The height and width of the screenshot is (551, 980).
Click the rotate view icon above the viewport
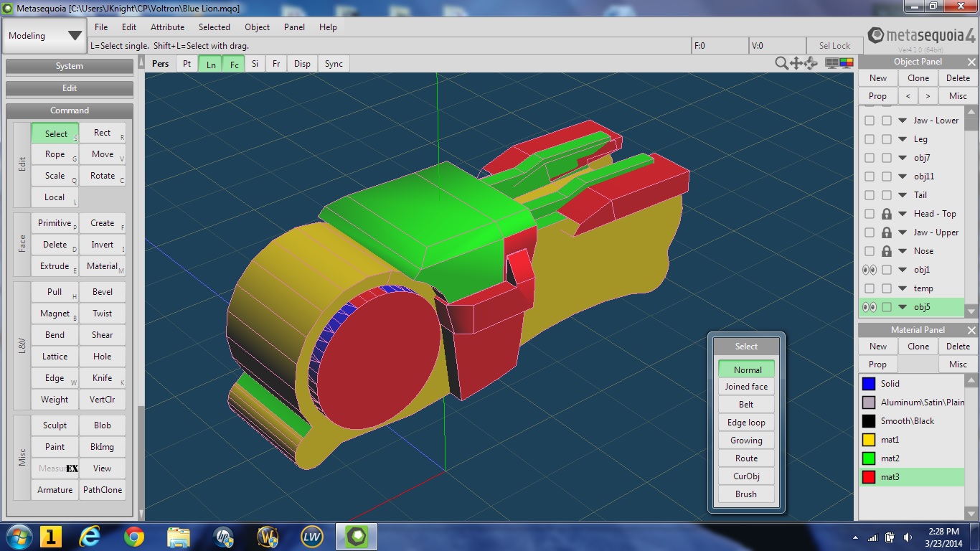click(x=811, y=63)
